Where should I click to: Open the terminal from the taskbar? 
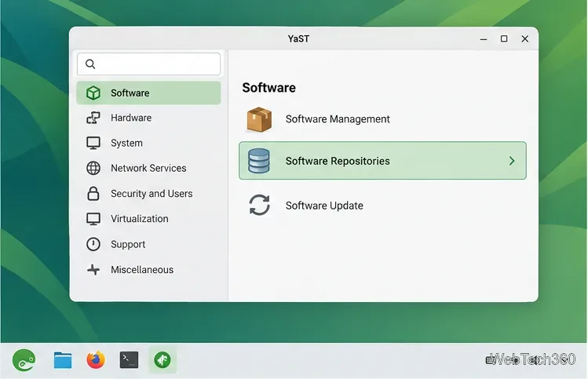(129, 360)
